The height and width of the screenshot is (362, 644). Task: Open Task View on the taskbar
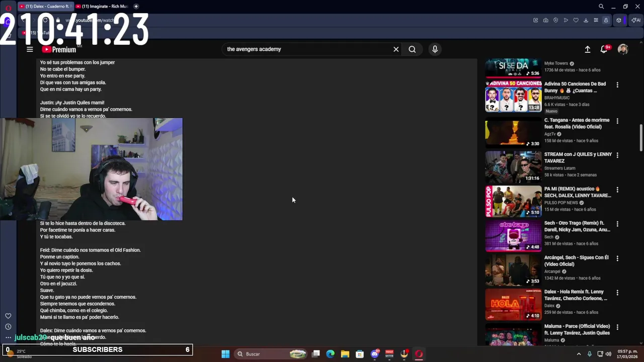point(316,354)
